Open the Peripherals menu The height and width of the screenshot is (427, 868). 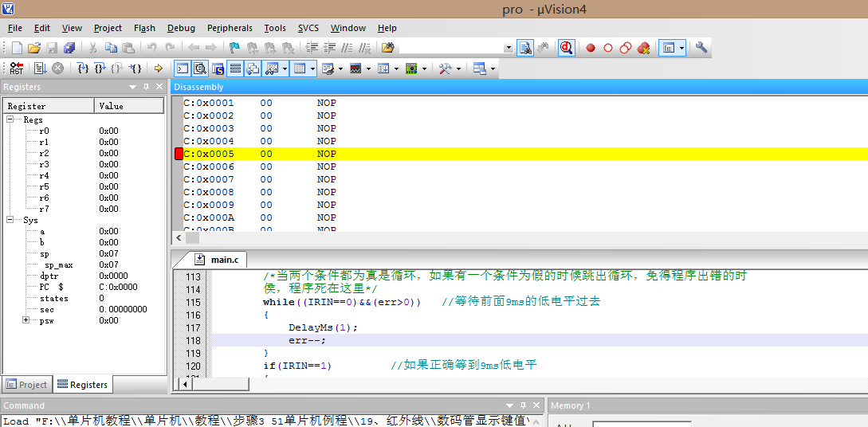tap(230, 28)
